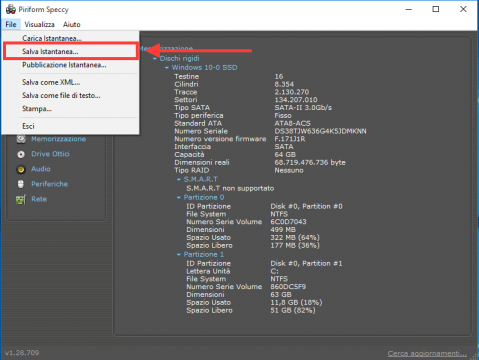Select the Dischi rigidi label

180,58
